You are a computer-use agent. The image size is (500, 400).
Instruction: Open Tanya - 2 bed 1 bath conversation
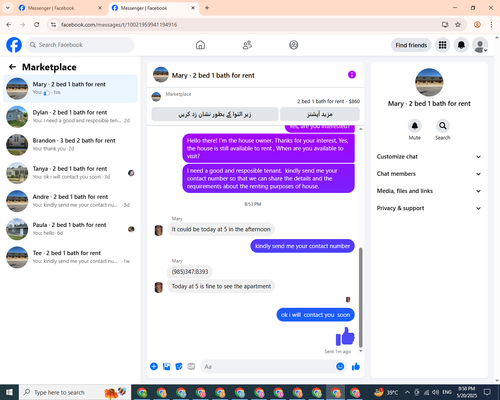click(x=70, y=173)
